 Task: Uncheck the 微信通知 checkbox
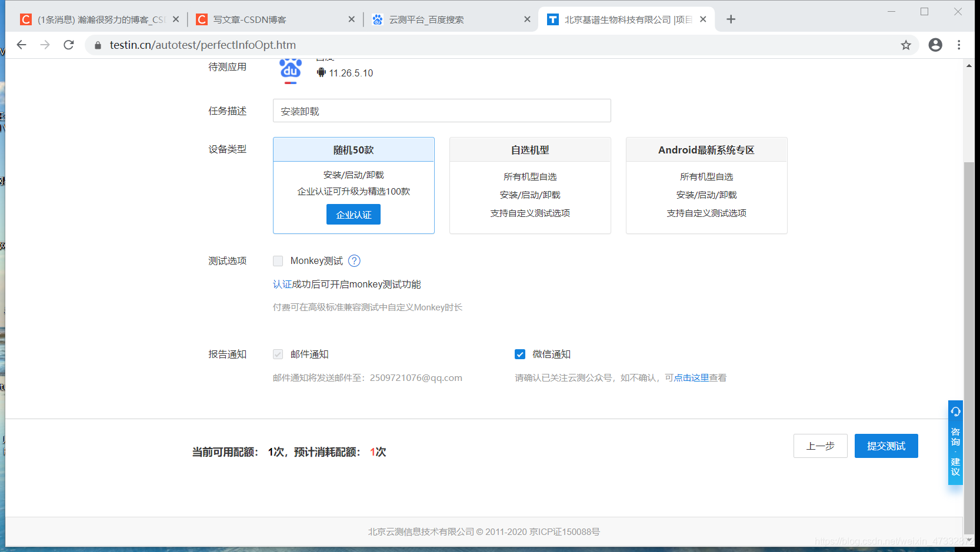click(520, 354)
